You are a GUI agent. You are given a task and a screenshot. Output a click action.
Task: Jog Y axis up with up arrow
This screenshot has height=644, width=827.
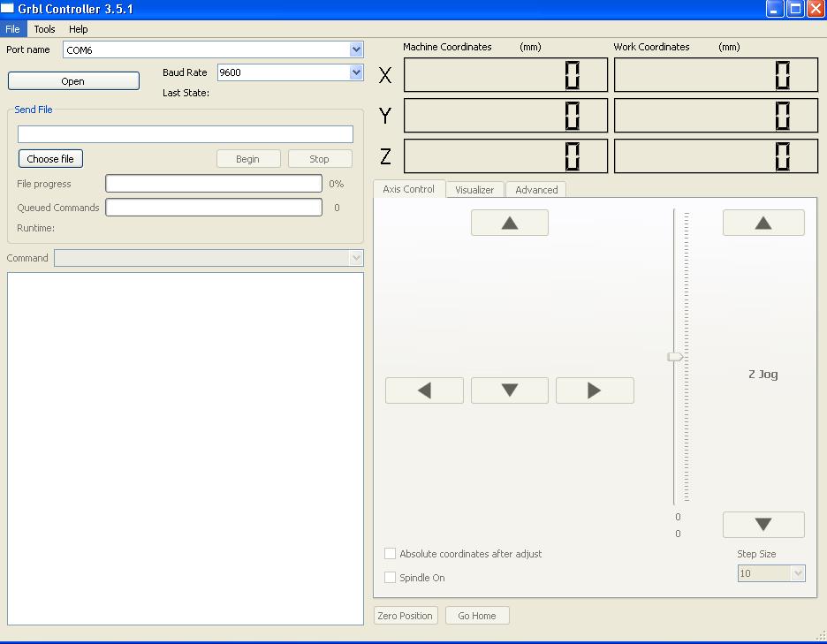click(x=510, y=223)
